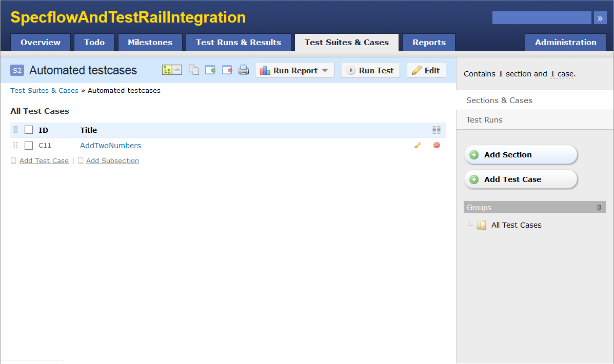Select All Test Cases in Groups tree

click(x=516, y=225)
